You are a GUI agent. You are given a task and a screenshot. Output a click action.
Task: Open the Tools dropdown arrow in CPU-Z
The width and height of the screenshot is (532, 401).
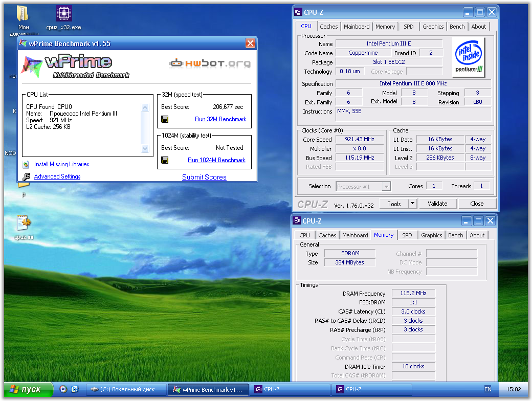coord(412,204)
